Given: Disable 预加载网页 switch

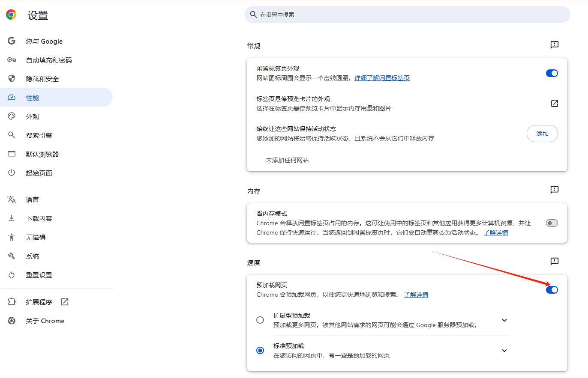Looking at the screenshot, I should (x=552, y=290).
